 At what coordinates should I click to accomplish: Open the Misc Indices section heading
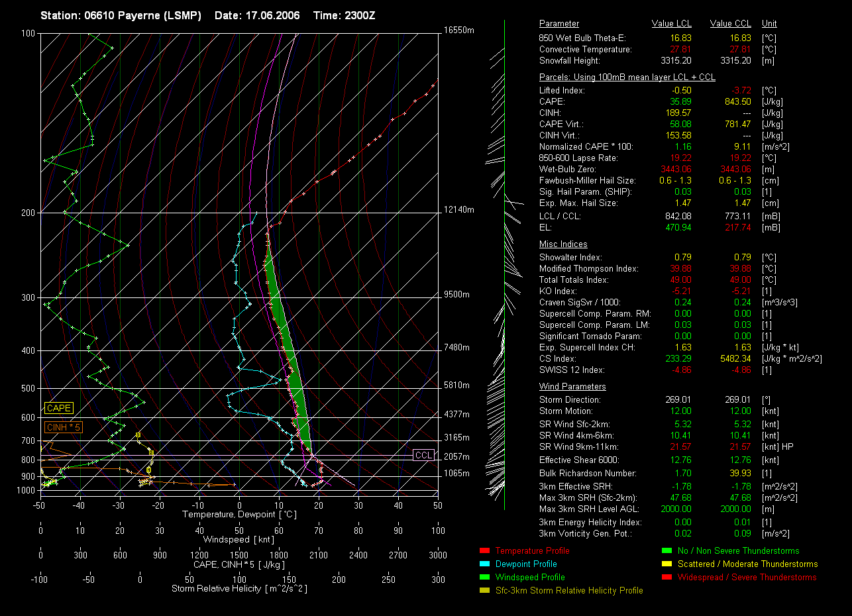563,244
